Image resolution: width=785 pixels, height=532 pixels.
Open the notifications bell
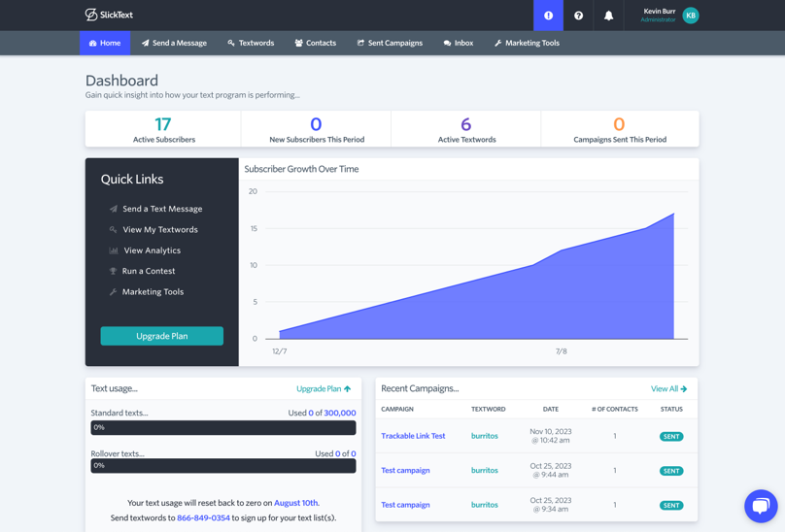(608, 16)
